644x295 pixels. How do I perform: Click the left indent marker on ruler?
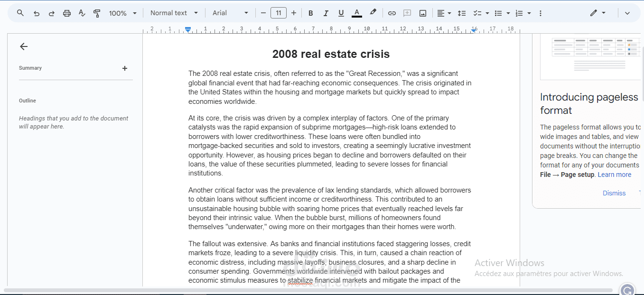(188, 29)
